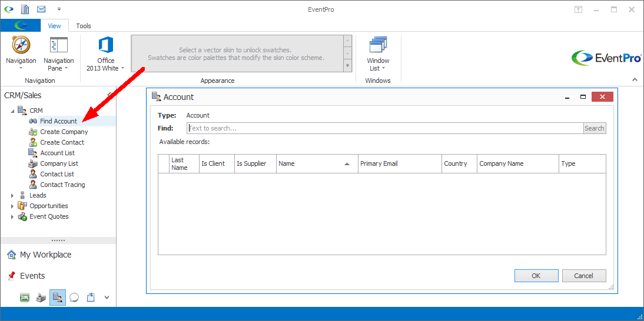Select Create Contact in CRM tree
The width and height of the screenshot is (644, 321).
62,142
